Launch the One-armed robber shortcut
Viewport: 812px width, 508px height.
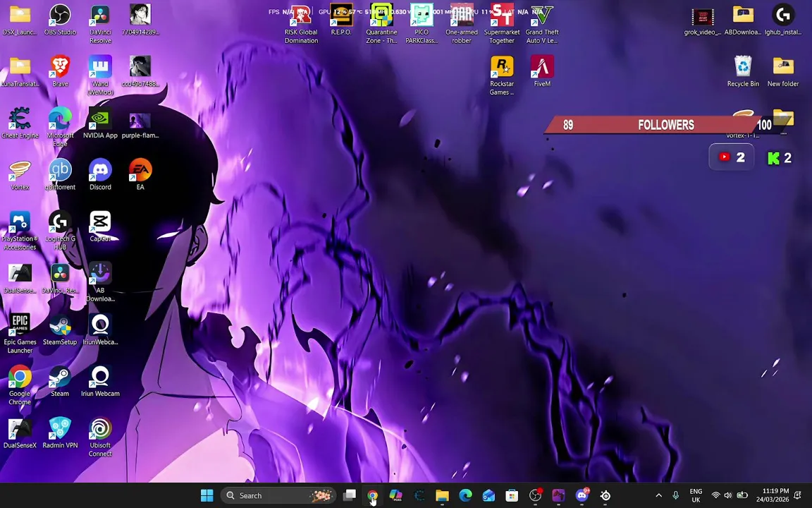462,25
